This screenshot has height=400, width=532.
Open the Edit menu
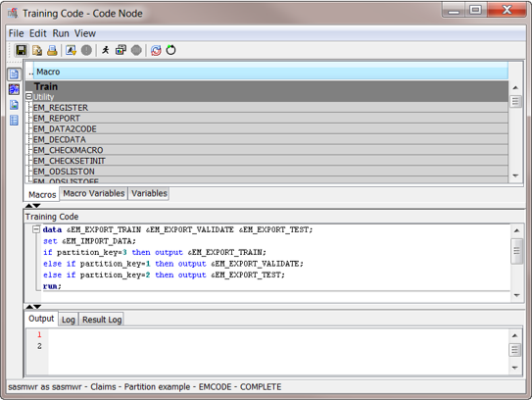click(37, 33)
